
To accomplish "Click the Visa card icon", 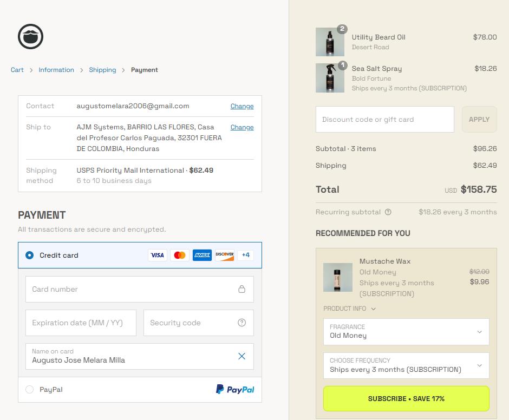I will [158, 255].
